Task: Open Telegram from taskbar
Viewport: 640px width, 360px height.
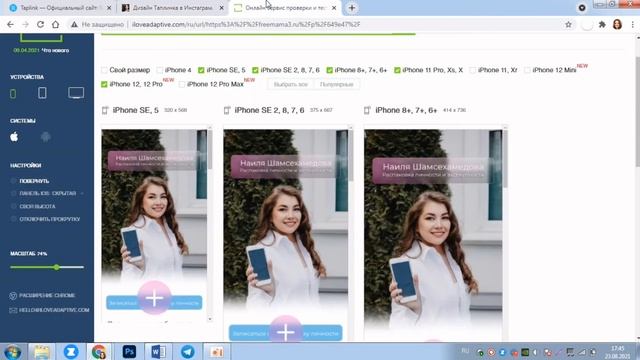Action: coord(187,352)
